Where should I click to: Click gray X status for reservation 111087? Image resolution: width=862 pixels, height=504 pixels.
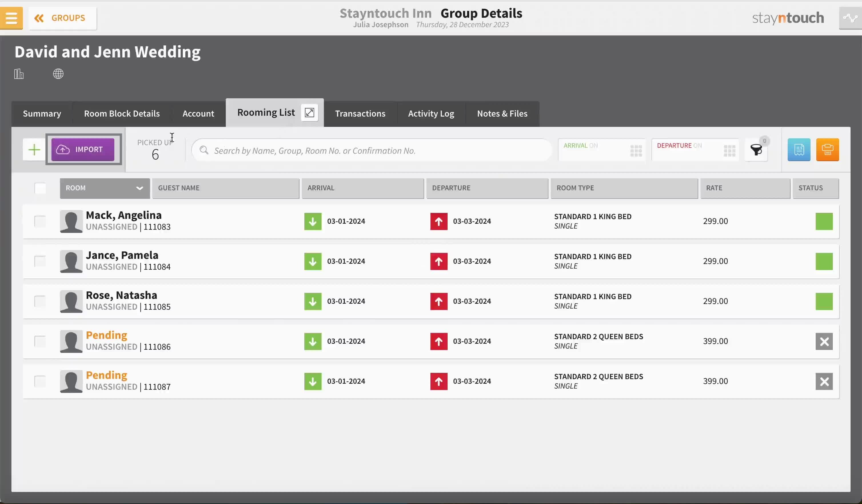tap(824, 381)
